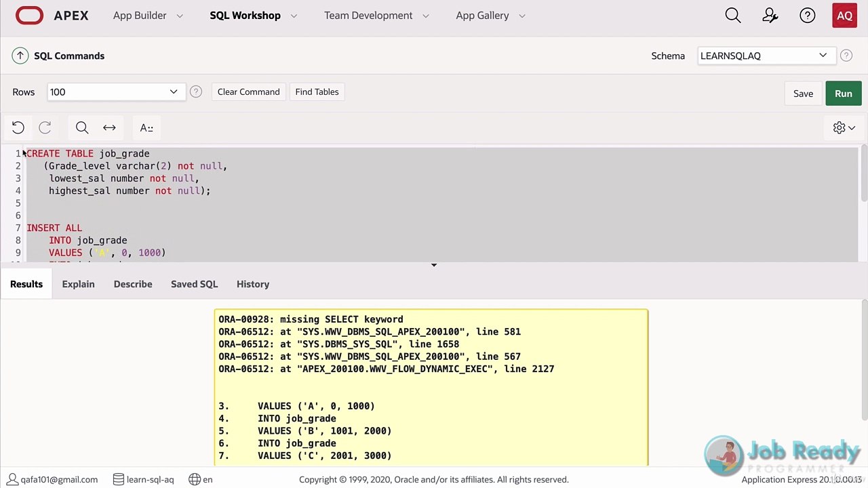This screenshot has width=868, height=488.
Task: Click the Save button
Action: [803, 94]
